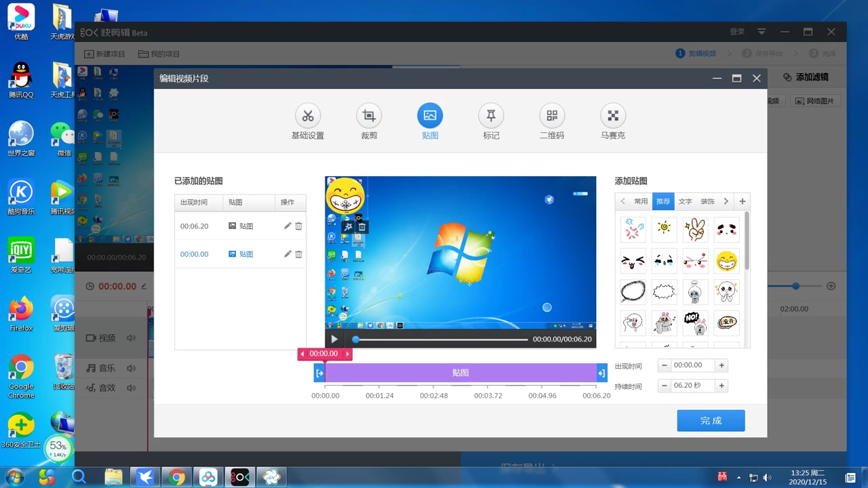
Task: Add the NO! rabbit sticker
Action: tap(695, 323)
